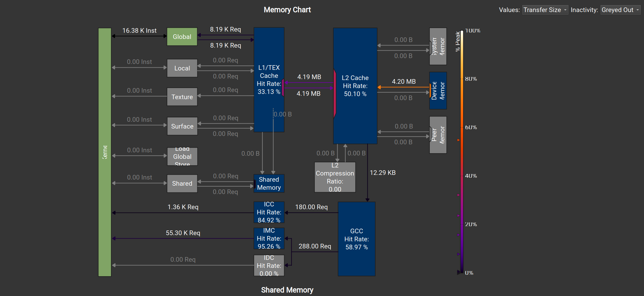Click the Load Global Store block

click(x=182, y=157)
